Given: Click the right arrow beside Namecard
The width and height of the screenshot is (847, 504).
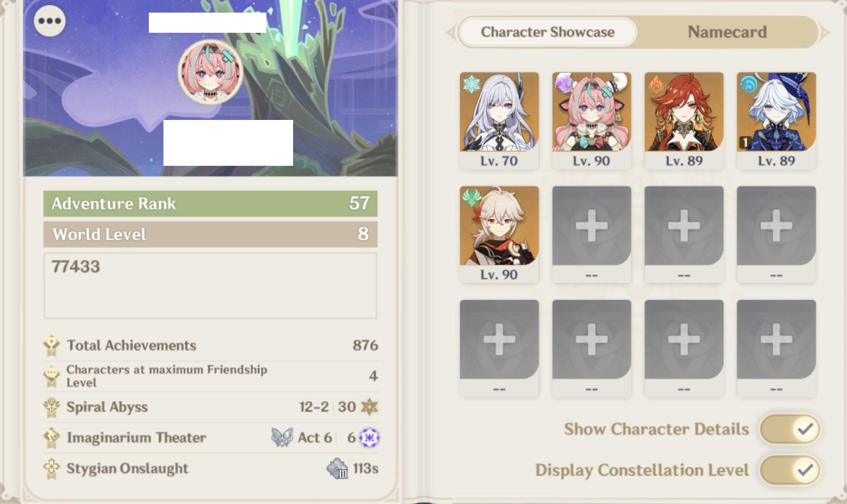Looking at the screenshot, I should (825, 33).
